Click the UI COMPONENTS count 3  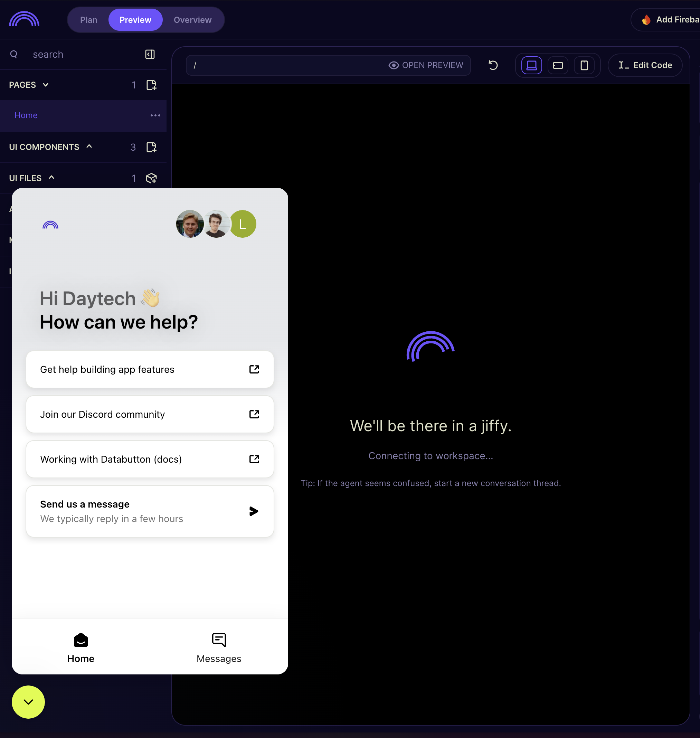133,147
